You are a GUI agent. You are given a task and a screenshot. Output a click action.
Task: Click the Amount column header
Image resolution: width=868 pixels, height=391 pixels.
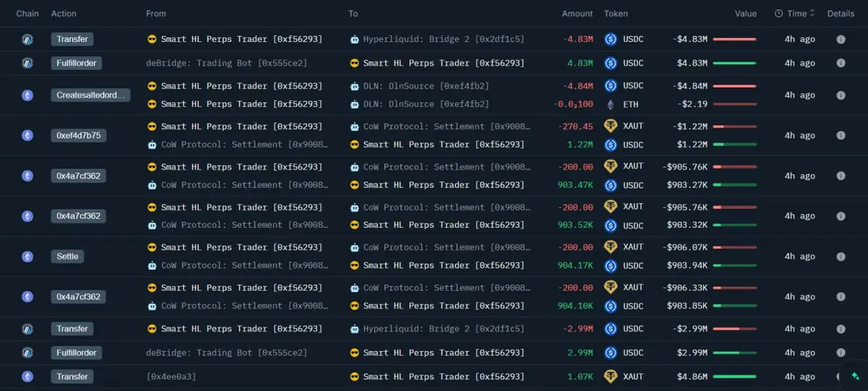coord(577,14)
